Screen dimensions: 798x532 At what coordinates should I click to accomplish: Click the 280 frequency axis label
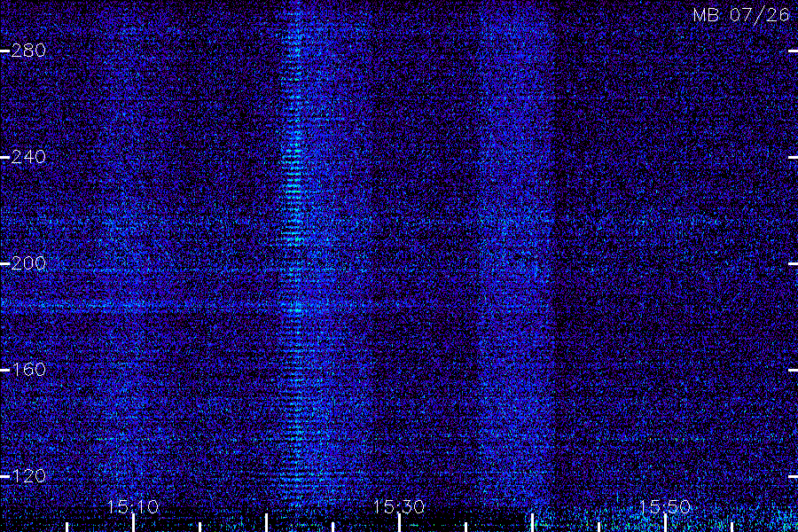coord(28,51)
